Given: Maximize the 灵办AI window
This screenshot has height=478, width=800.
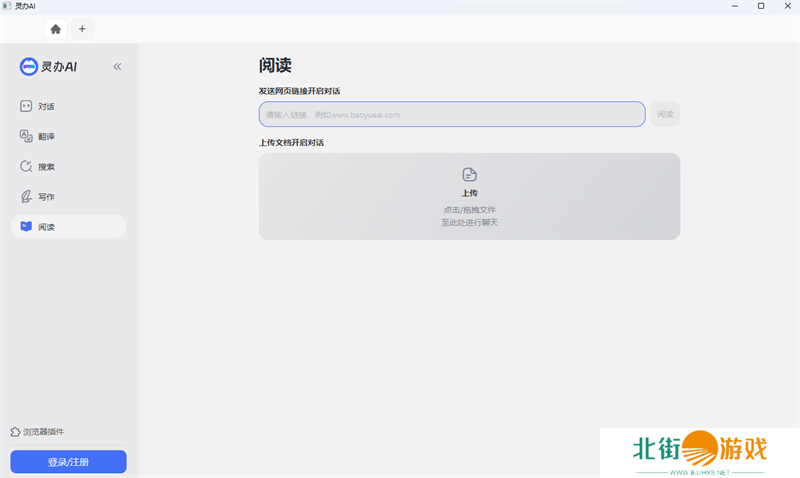Looking at the screenshot, I should tap(761, 6).
